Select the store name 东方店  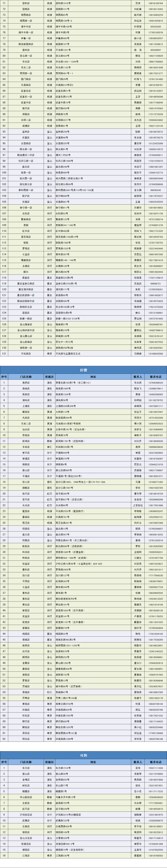[x=26, y=768]
